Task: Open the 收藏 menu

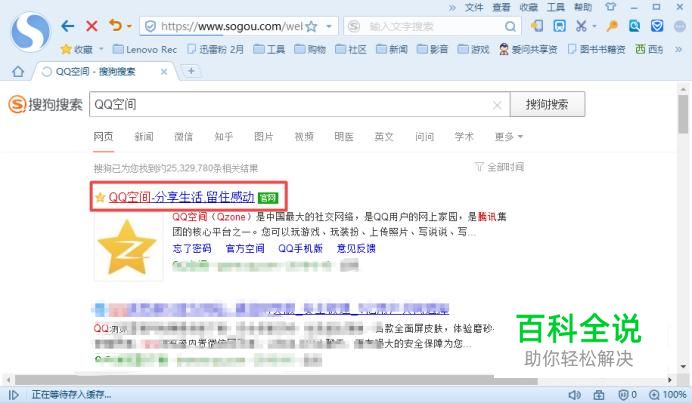Action: pyautogui.click(x=529, y=7)
